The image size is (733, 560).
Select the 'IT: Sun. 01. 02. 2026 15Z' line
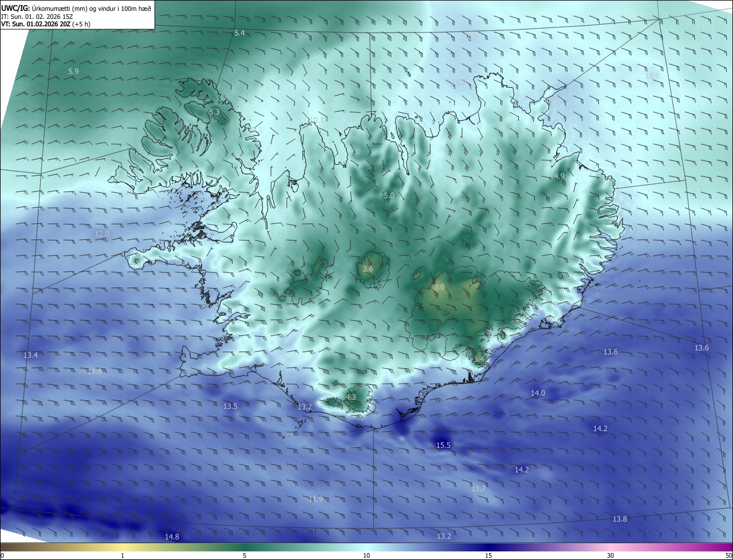click(37, 16)
